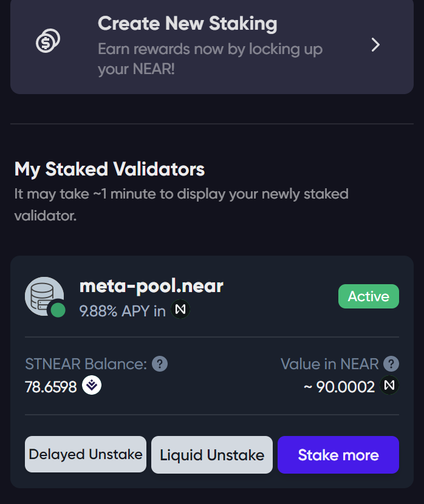Click the NEAR logo next to APY
The image size is (424, 504).
(x=180, y=309)
